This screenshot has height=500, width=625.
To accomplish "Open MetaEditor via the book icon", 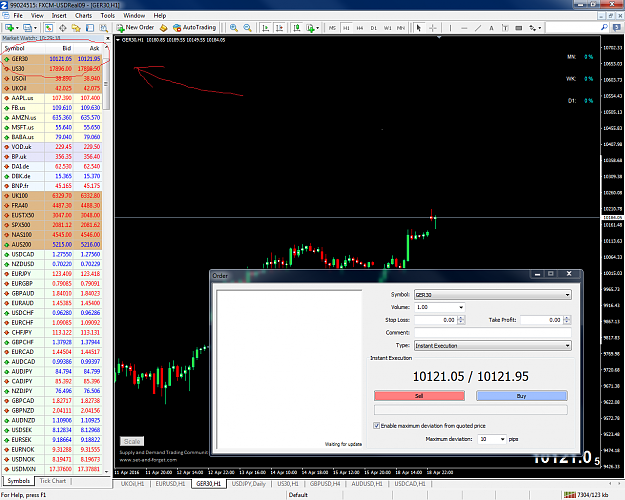I will [x=163, y=28].
